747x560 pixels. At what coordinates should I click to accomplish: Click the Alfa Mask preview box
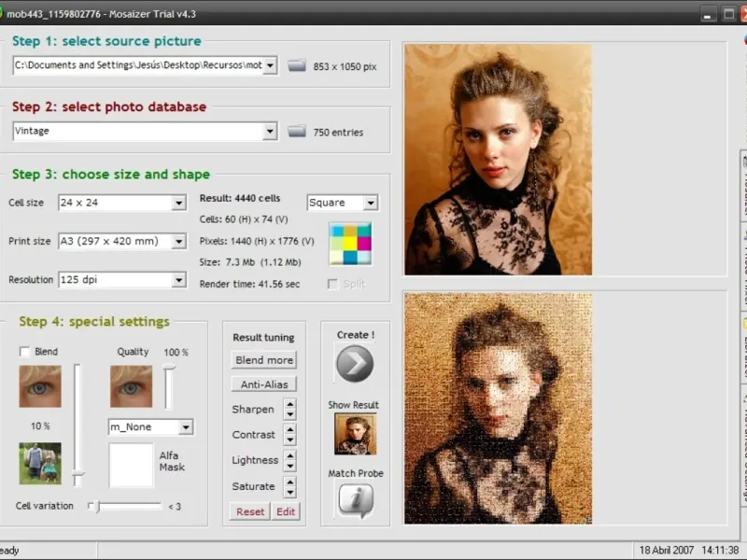[131, 465]
